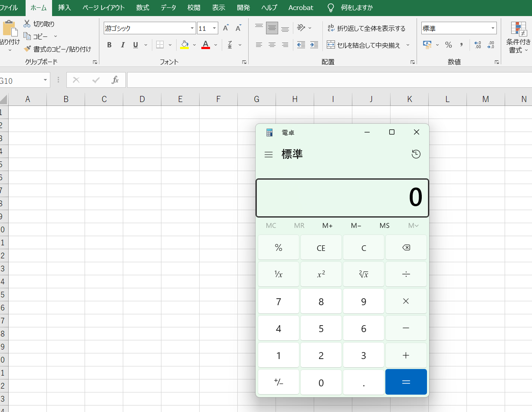The image size is (532, 412).
Task: Apply percent number style
Action: pos(449,45)
